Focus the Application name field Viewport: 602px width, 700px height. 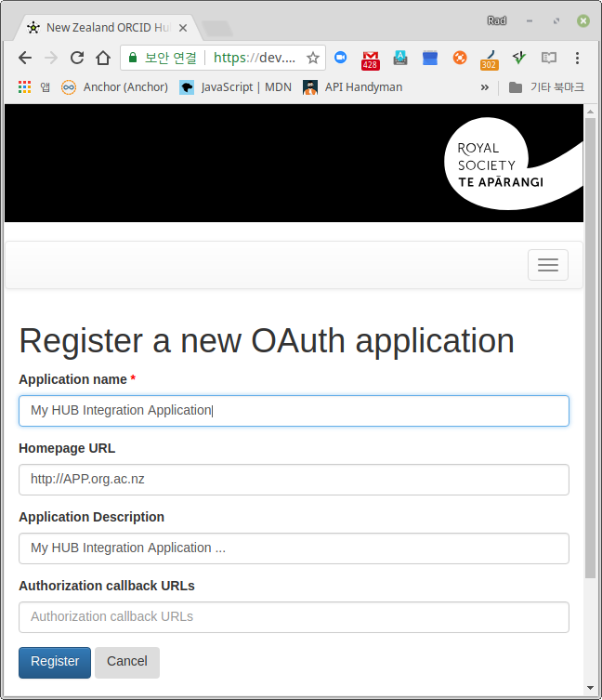pyautogui.click(x=294, y=411)
